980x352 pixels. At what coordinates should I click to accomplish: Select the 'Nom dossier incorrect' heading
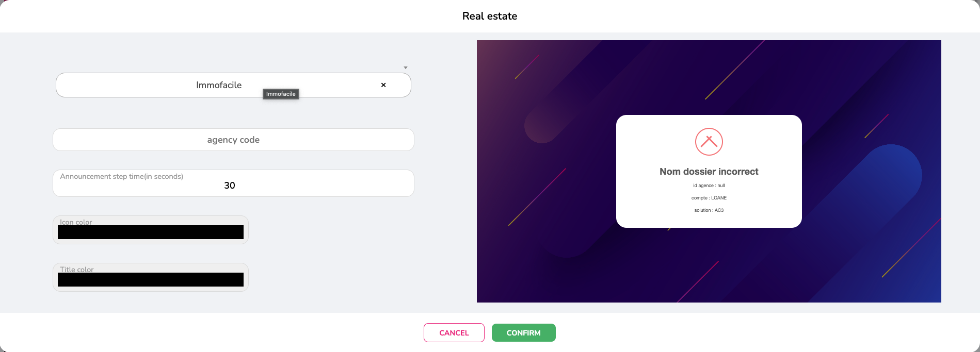(709, 172)
